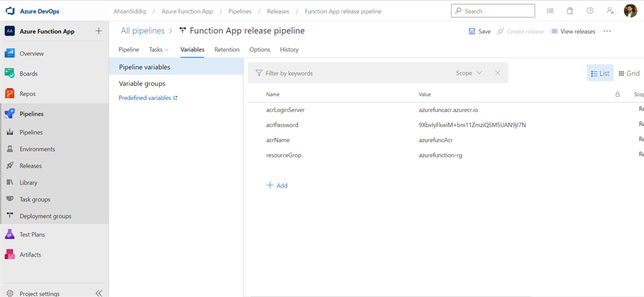Screen dimensions: 644x297
Task: Open the Pipeline tab
Action: [x=129, y=49]
